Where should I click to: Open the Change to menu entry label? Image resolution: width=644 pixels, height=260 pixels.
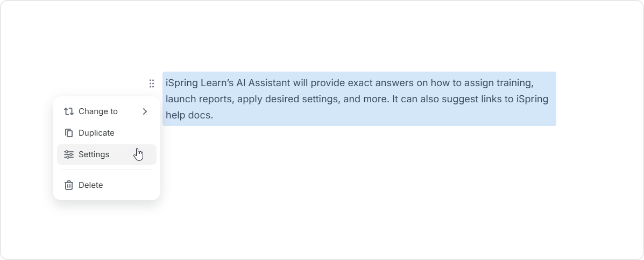(x=98, y=111)
